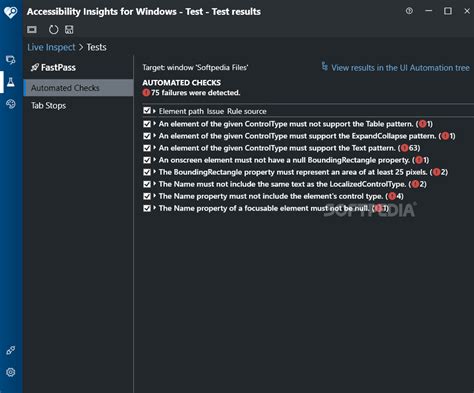Select the Automated Checks item
The width and height of the screenshot is (474, 393).
79,88
